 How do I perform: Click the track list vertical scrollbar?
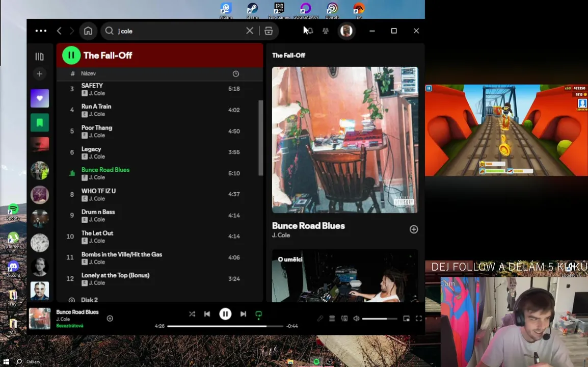pos(260,137)
